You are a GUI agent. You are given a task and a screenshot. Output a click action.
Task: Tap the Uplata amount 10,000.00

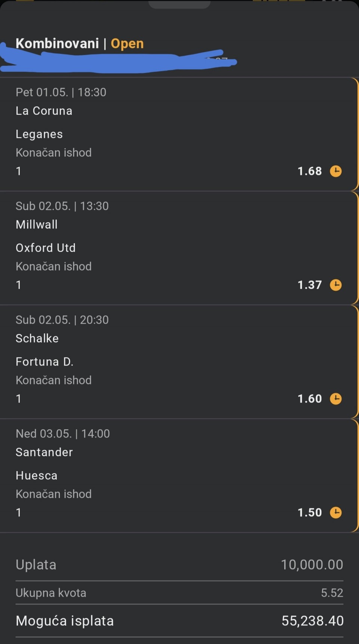312,564
